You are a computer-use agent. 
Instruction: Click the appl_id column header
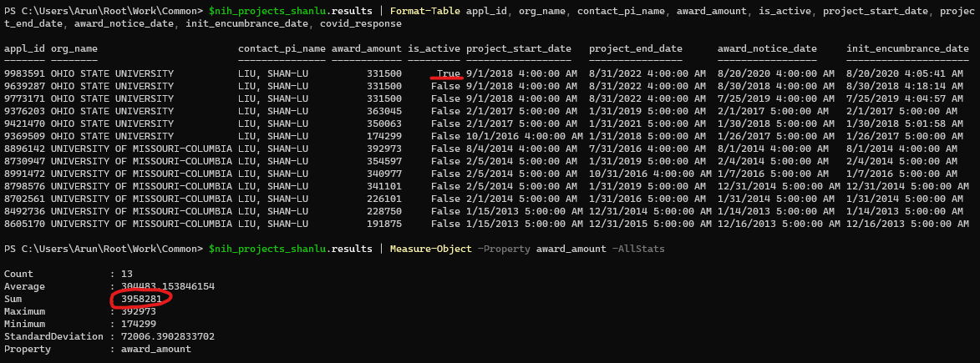pyautogui.click(x=23, y=49)
